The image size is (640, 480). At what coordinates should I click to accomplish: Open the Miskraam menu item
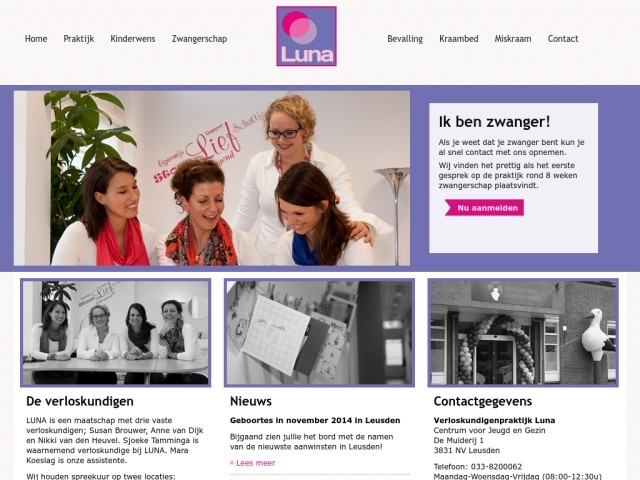(x=513, y=39)
